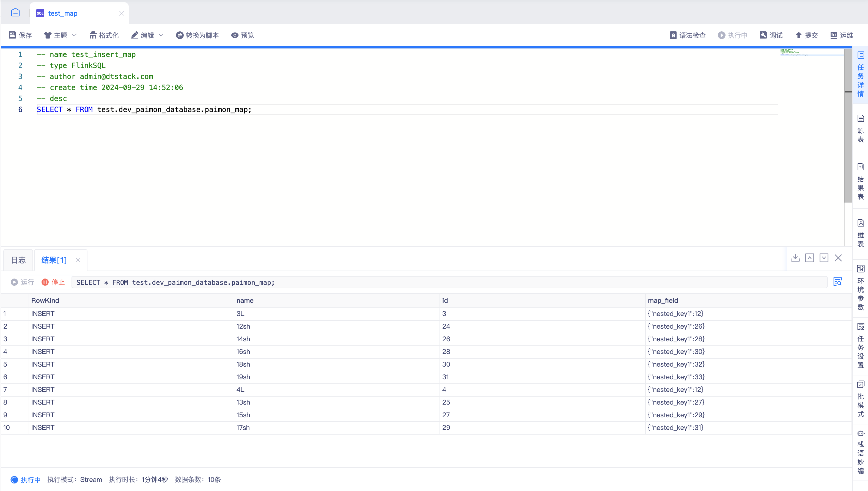Viewport: 868px width, 491px height.
Task: Open the 任务设置 task settings panel
Action: click(x=861, y=346)
